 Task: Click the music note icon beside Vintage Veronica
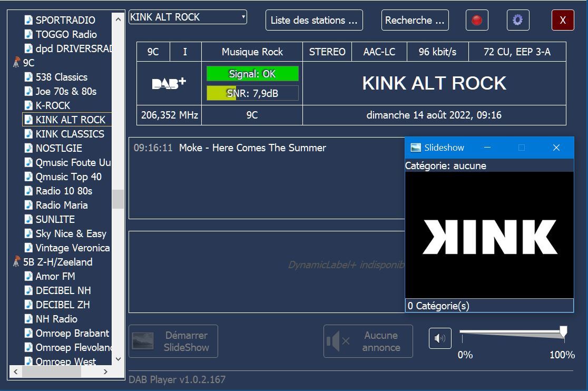pos(28,248)
